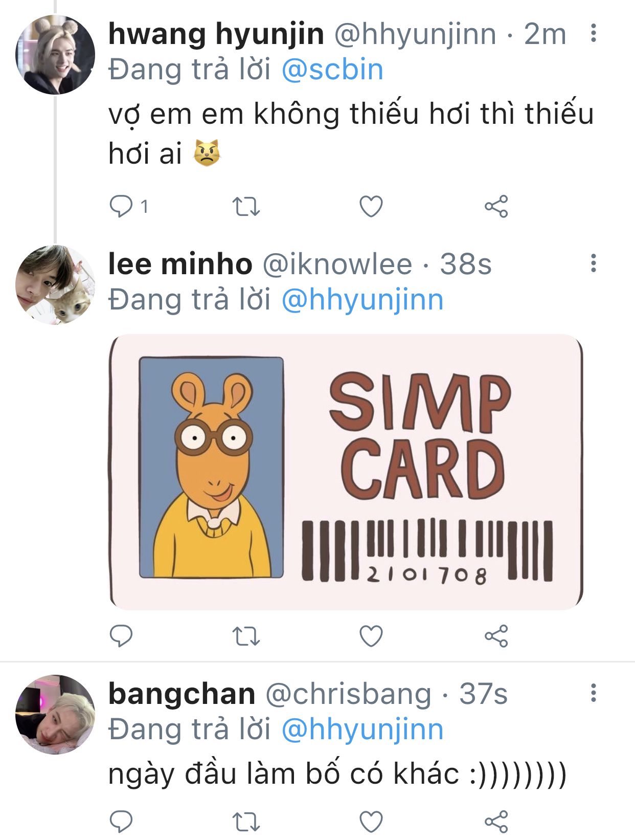The height and width of the screenshot is (840, 635).
Task: Retweet hwang hyunjin's tweet
Action: pyautogui.click(x=246, y=207)
